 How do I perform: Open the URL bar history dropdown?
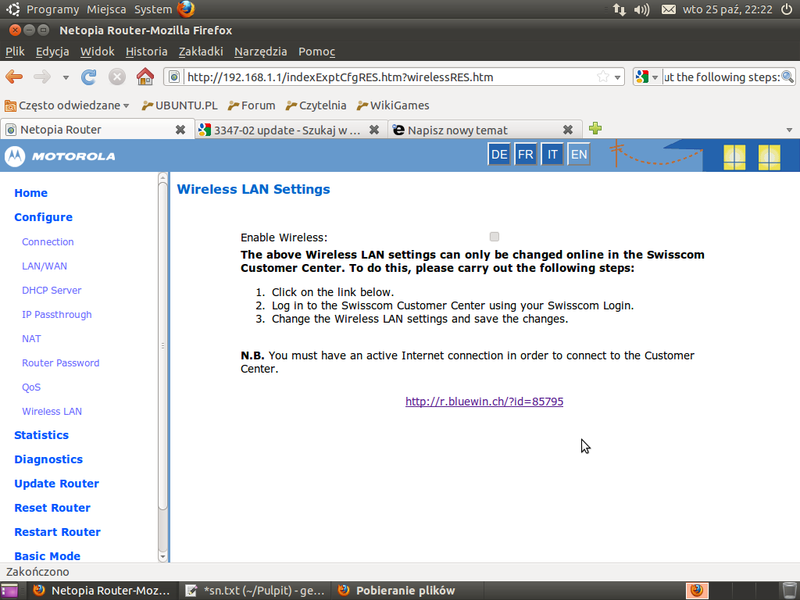click(x=617, y=78)
